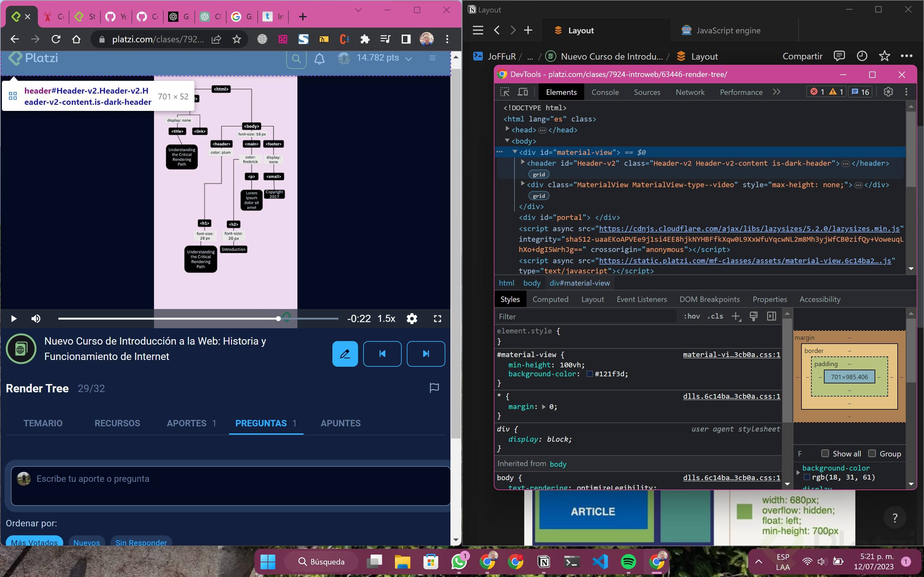The width and height of the screenshot is (924, 577).
Task: Toggle computed styles sidebar pane icon
Action: tap(771, 316)
